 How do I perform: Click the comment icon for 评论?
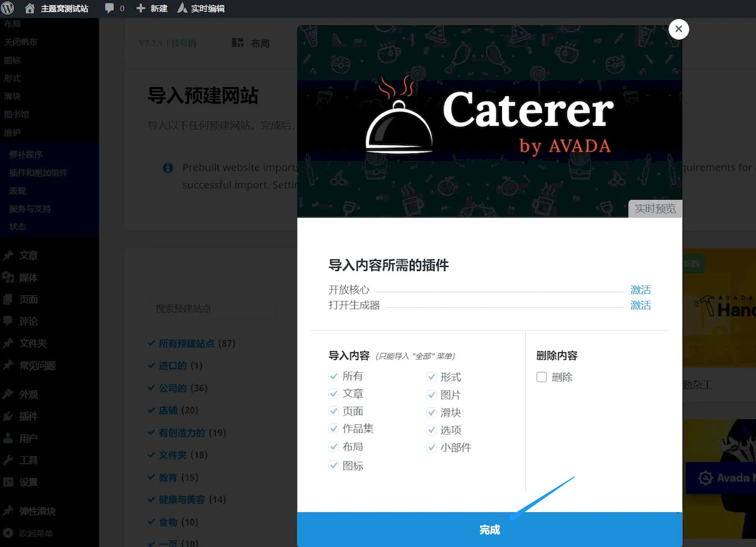pyautogui.click(x=8, y=321)
